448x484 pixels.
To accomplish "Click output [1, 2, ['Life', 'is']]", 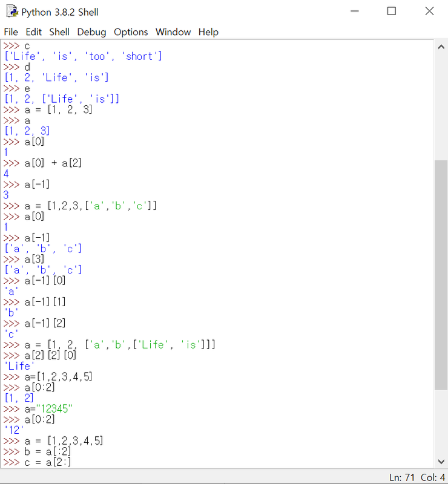I will tap(62, 99).
